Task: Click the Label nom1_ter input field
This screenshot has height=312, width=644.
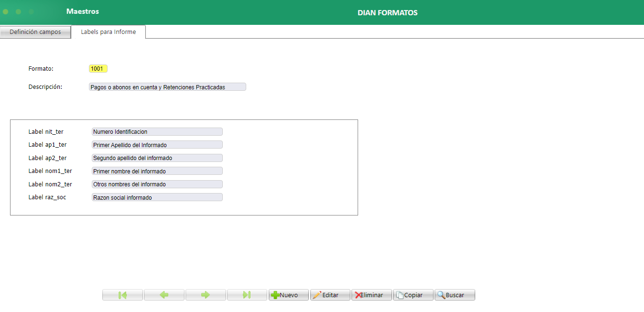Action: pos(157,171)
